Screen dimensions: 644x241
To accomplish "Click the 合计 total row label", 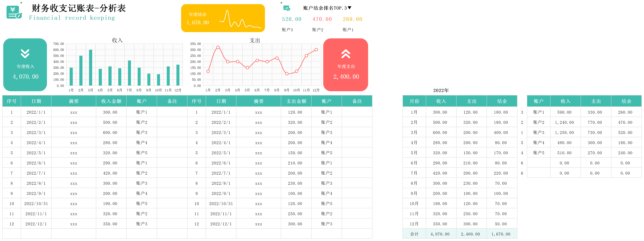I will point(414,234).
